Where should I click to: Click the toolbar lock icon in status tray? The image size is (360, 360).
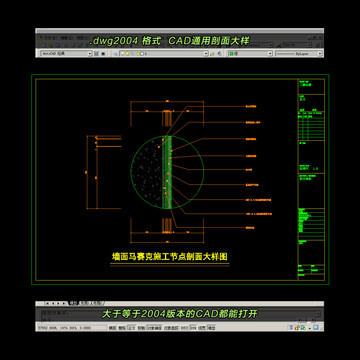(x=297, y=328)
